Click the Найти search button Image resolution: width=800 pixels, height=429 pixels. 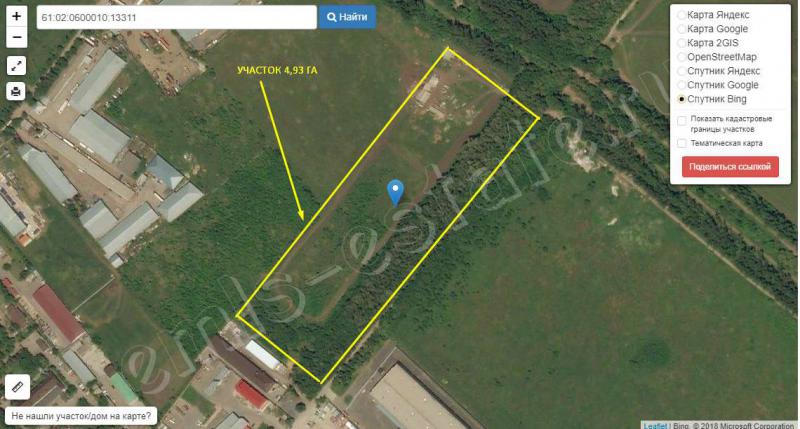pos(347,17)
